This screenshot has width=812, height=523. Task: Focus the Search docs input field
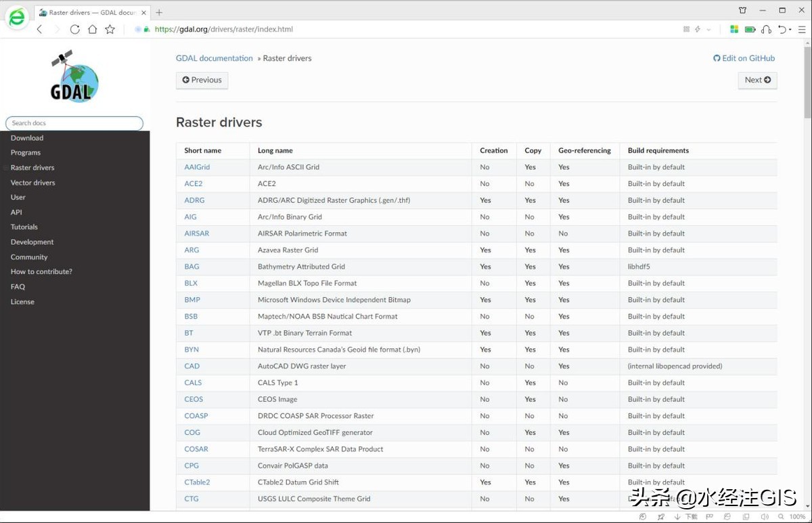click(x=74, y=123)
